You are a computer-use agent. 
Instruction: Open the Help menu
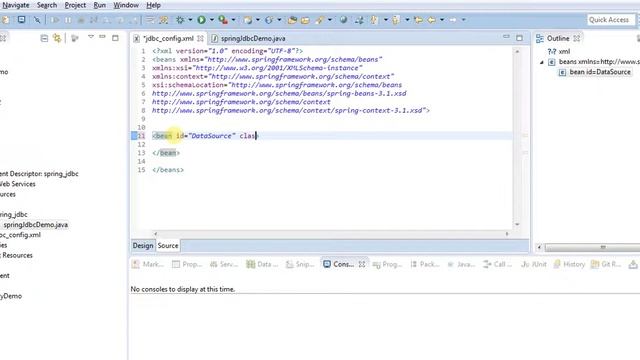153,5
